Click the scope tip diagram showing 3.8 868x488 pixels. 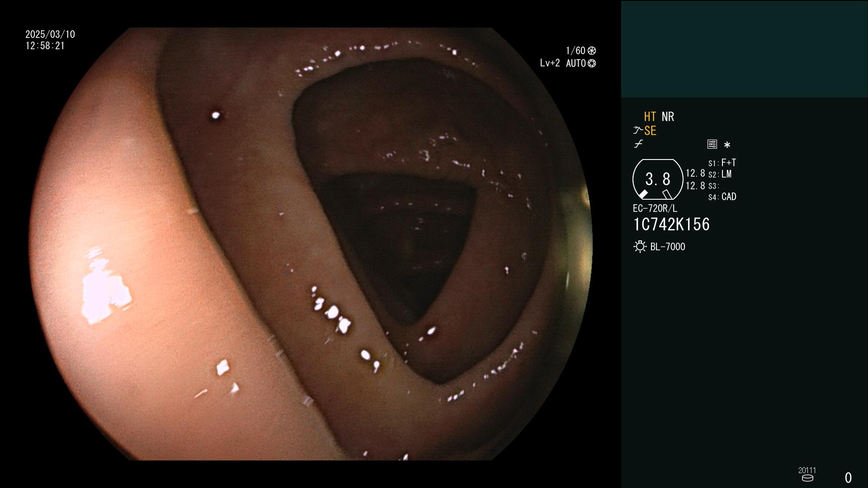tap(657, 179)
